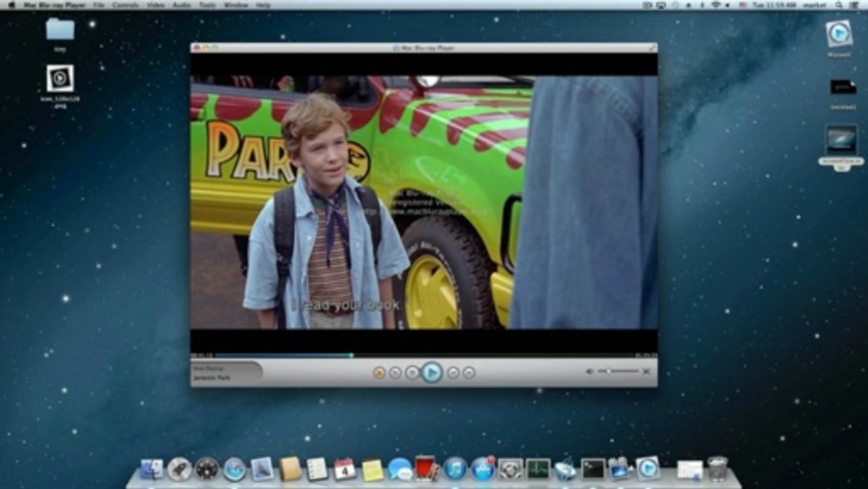Open Mail stamp icon in the Dock
This screenshot has height=489, width=868.
pyautogui.click(x=262, y=469)
